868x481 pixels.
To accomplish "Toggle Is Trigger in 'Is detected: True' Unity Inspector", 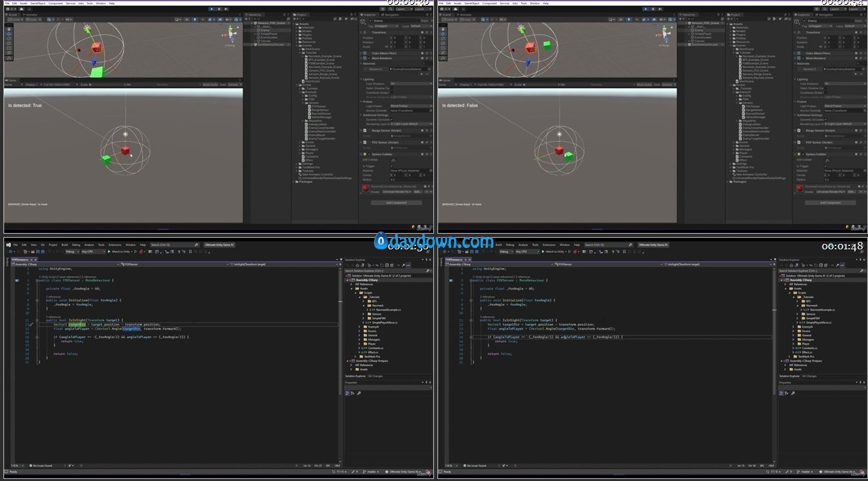I will (392, 166).
